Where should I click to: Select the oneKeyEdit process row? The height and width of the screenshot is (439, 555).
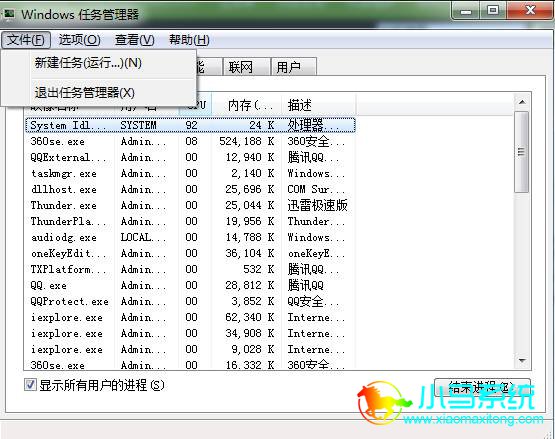tap(190, 253)
